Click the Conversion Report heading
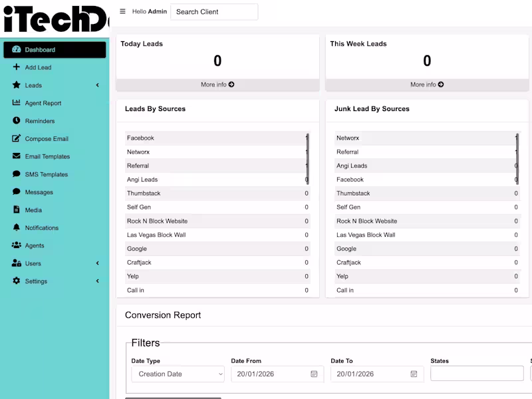The width and height of the screenshot is (532, 399). tap(163, 315)
